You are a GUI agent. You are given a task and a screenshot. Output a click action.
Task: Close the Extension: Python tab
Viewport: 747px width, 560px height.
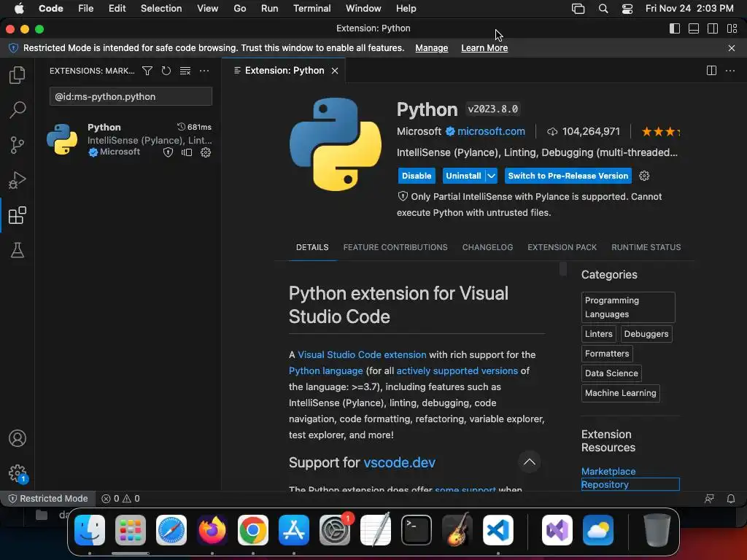click(335, 71)
